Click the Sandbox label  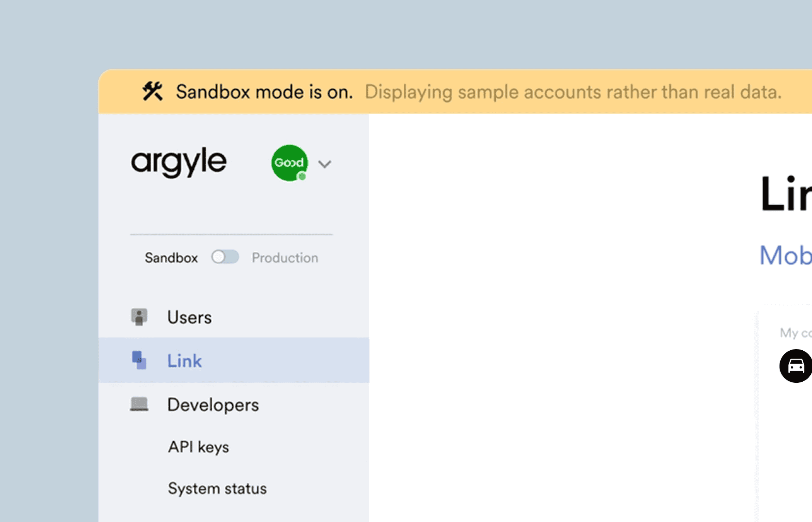click(171, 258)
